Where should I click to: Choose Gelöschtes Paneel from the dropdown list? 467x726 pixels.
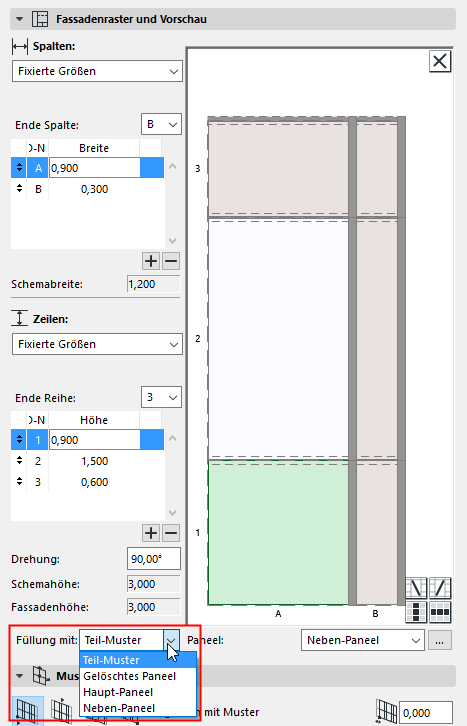point(138,676)
